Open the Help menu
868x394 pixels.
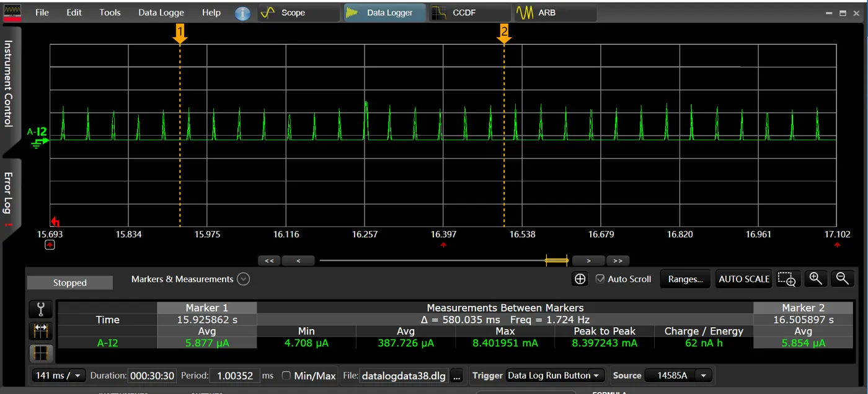tap(211, 12)
